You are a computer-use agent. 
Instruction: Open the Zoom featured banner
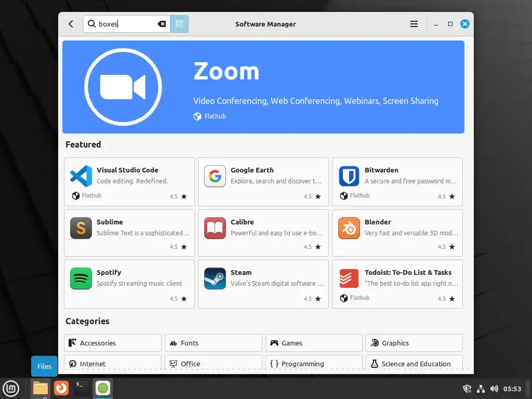pyautogui.click(x=263, y=87)
